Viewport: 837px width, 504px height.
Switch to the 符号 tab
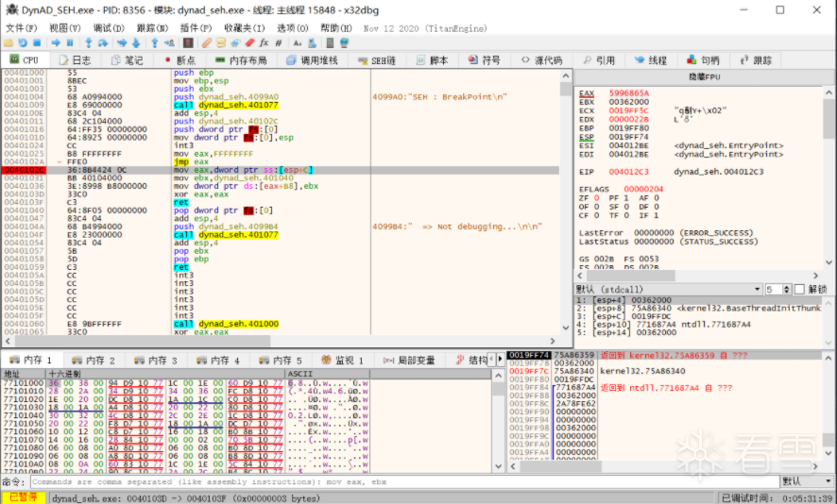point(485,60)
